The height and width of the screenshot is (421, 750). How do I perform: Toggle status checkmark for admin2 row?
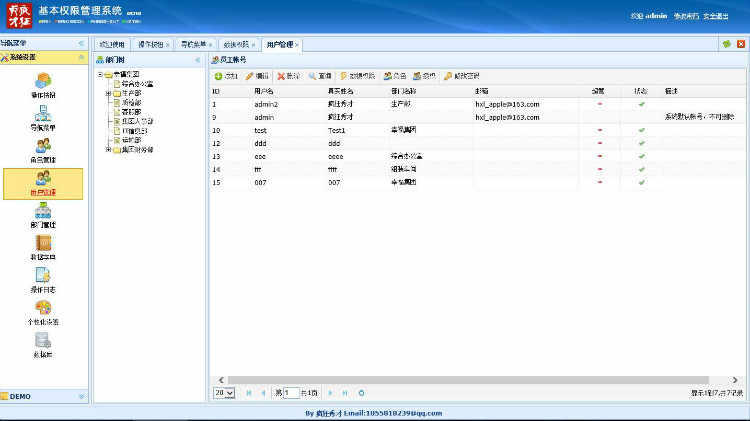(641, 104)
